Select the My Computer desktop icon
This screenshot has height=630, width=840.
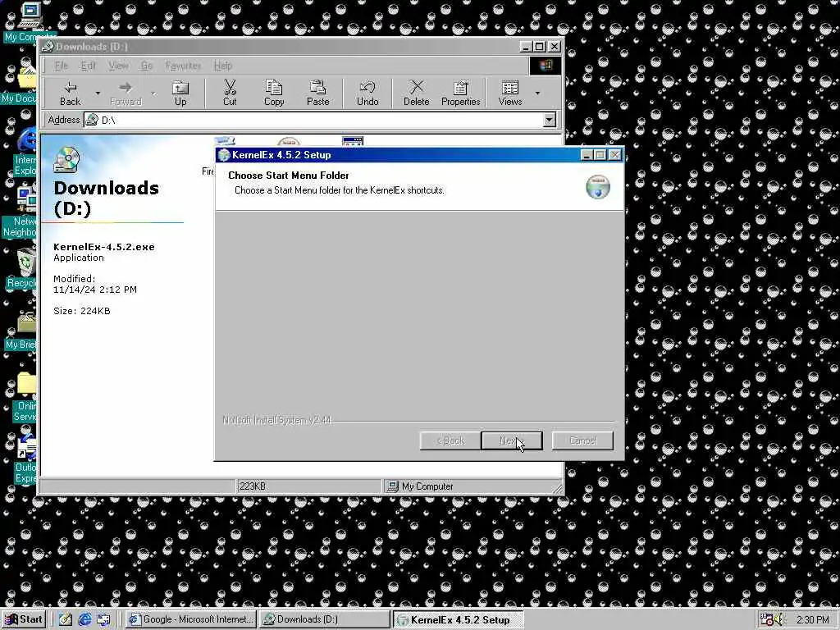(29, 22)
